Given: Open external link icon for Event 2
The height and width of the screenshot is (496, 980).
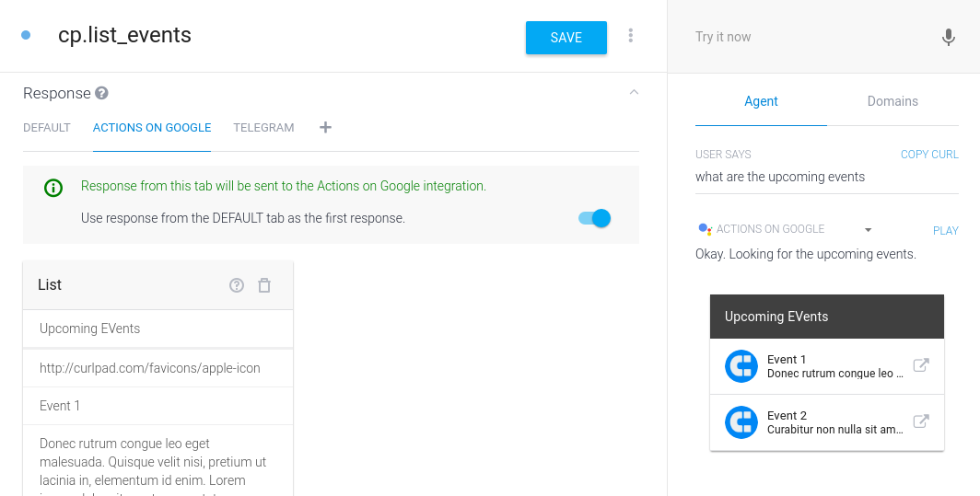Looking at the screenshot, I should click(920, 421).
